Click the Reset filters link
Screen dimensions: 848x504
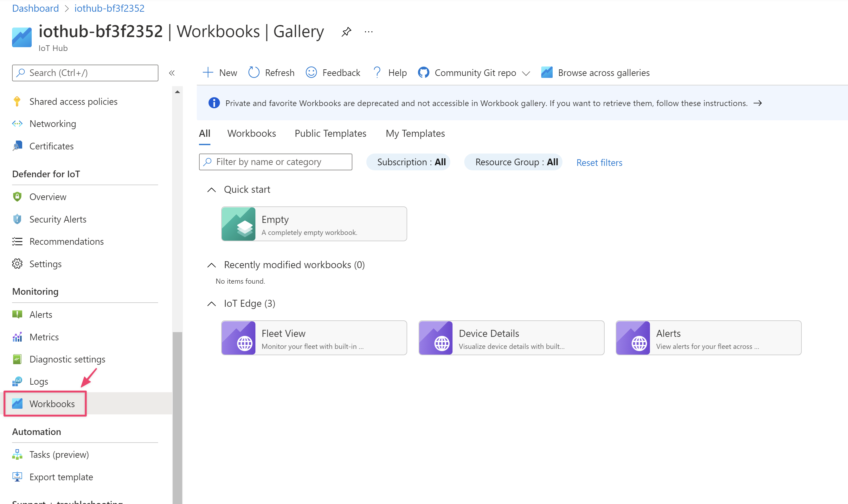pyautogui.click(x=599, y=162)
